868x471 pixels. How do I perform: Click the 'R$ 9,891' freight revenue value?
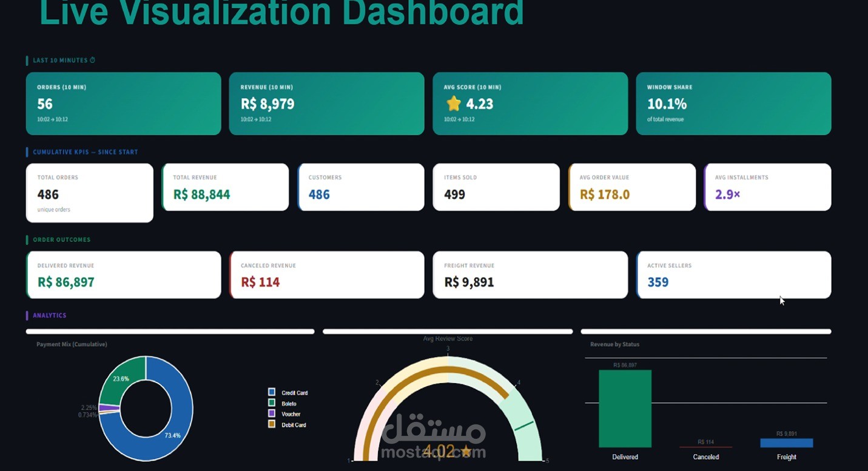pos(469,282)
